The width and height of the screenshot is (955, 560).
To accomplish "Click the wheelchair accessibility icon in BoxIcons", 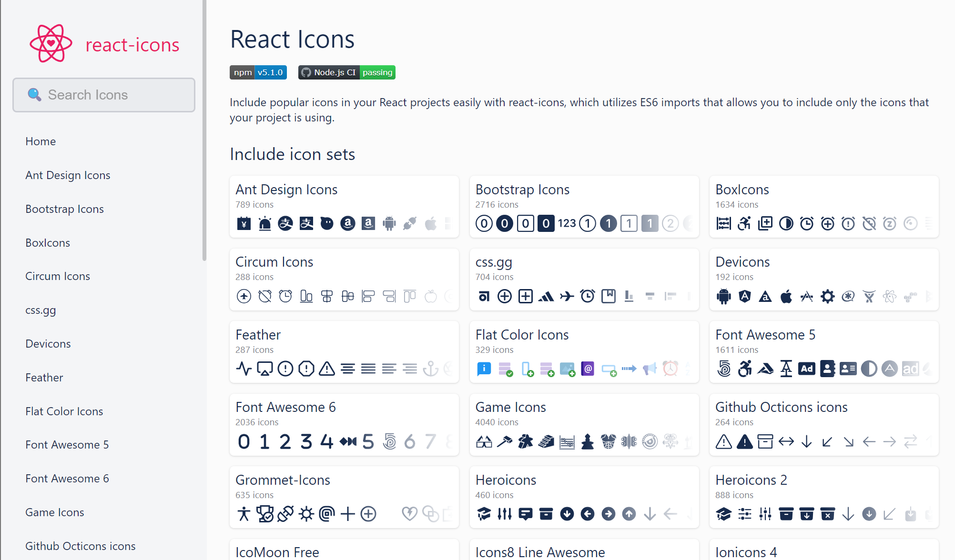I will 744,223.
